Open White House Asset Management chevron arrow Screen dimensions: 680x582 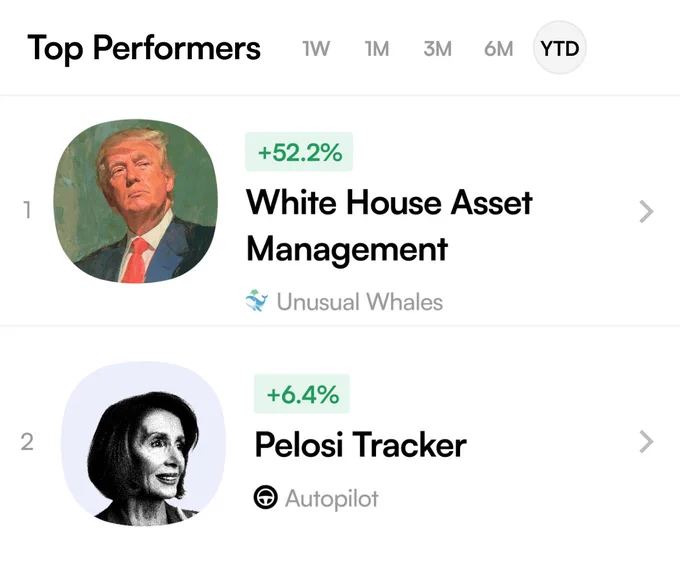point(646,212)
